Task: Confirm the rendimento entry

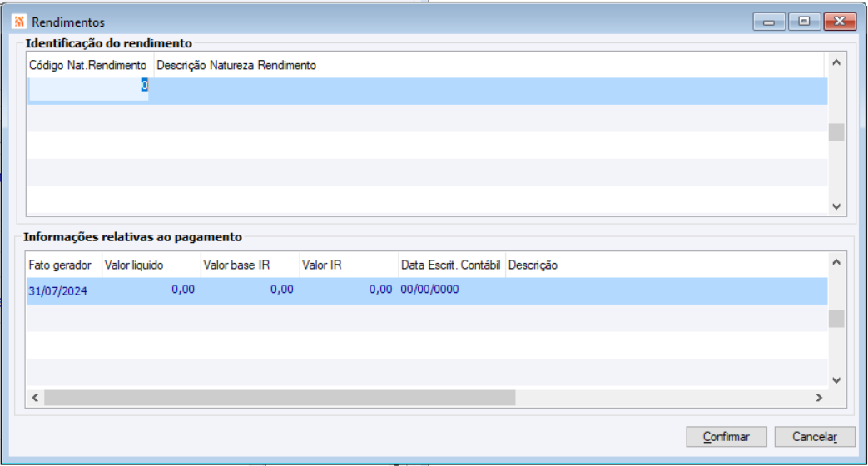Action: pyautogui.click(x=727, y=437)
